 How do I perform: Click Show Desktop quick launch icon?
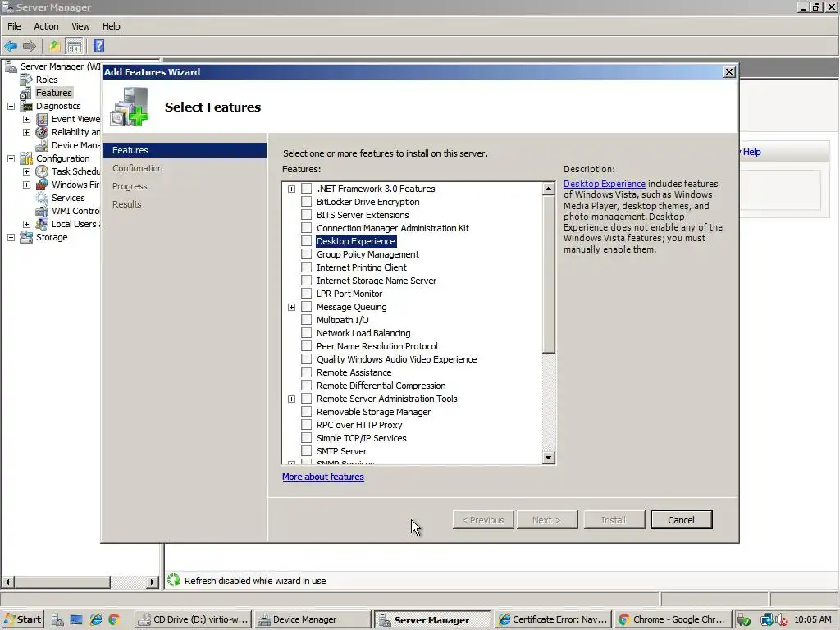pyautogui.click(x=76, y=620)
